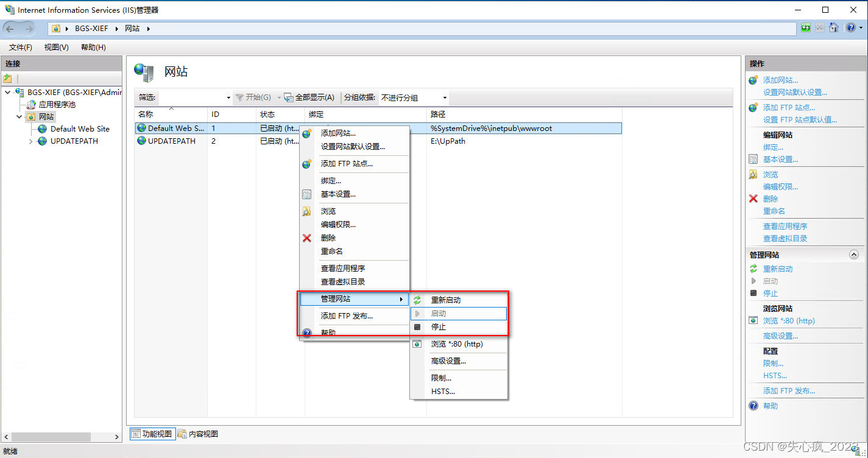Switch to 内容视图 tab
This screenshot has width=868, height=458.
[x=198, y=434]
